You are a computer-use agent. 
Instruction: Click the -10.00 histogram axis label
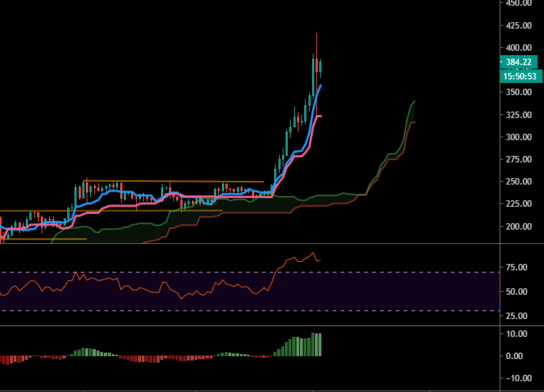tap(516, 378)
